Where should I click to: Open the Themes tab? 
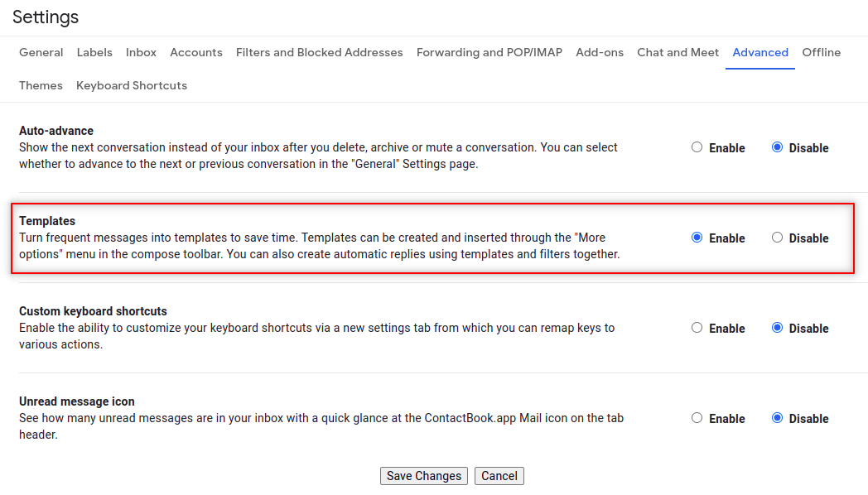tap(41, 85)
